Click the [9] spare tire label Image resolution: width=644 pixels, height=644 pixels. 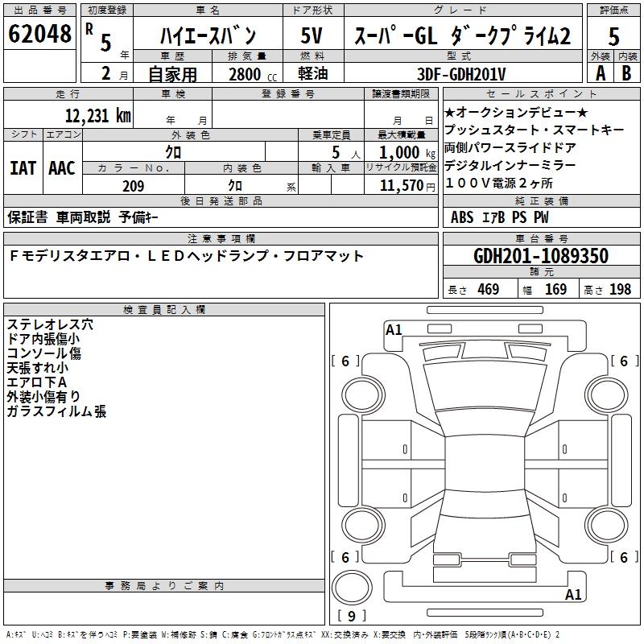352,616
